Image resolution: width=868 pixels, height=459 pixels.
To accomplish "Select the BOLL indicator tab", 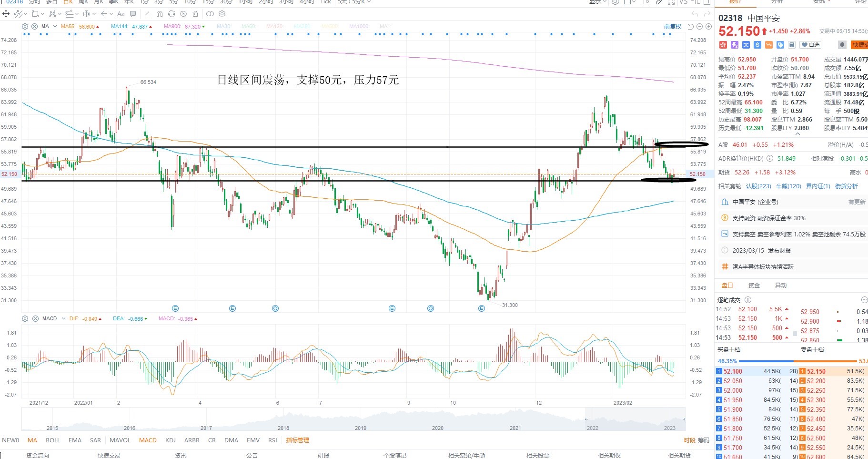I will pyautogui.click(x=53, y=440).
